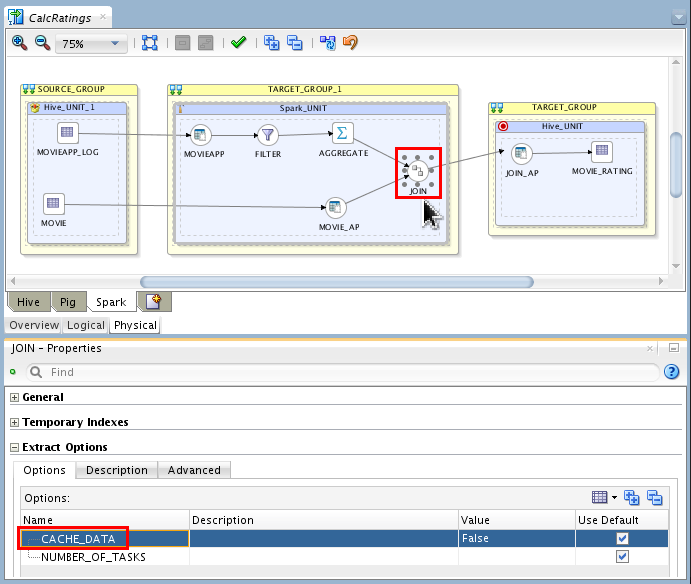The height and width of the screenshot is (584, 691).
Task: Select the MOVIE_AP access point node
Action: [335, 207]
